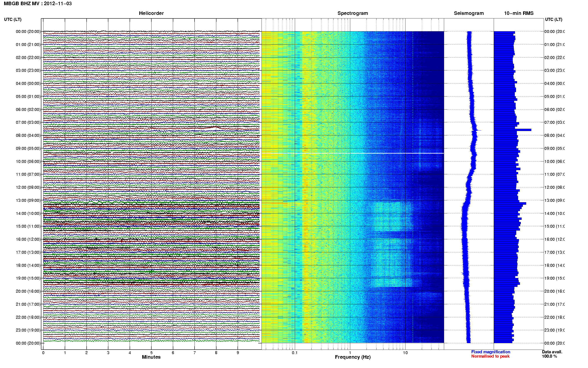Click the left time label '17:00 (13:00)'
The height and width of the screenshot is (368, 588).
coord(28,252)
